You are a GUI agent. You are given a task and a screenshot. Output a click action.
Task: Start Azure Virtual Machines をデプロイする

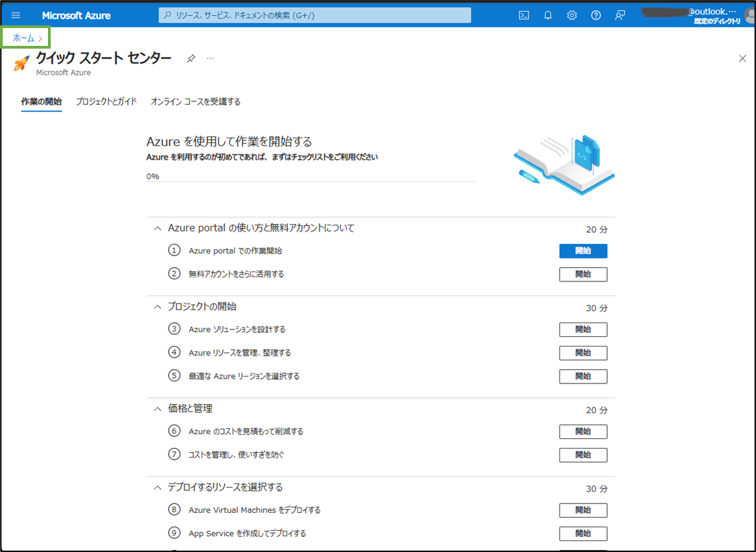tap(583, 510)
